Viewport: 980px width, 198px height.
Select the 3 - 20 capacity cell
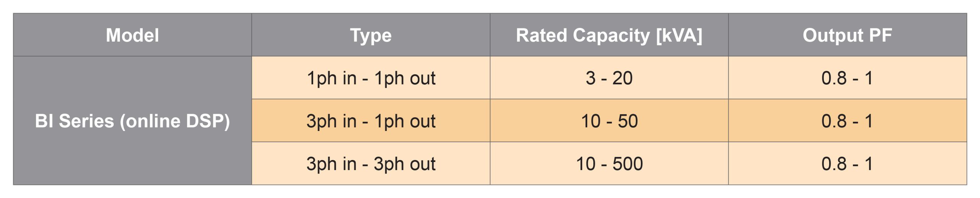(609, 78)
